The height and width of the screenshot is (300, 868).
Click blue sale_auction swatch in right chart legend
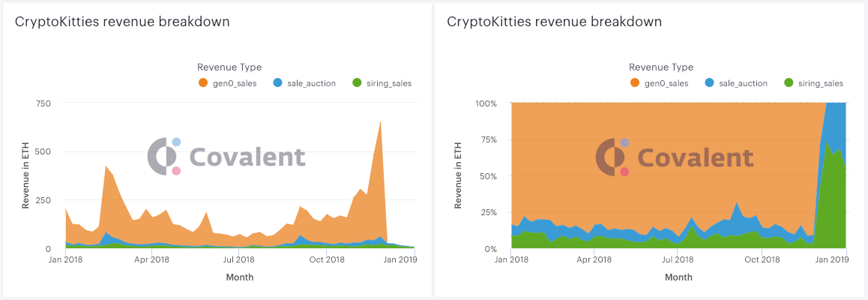tap(710, 83)
